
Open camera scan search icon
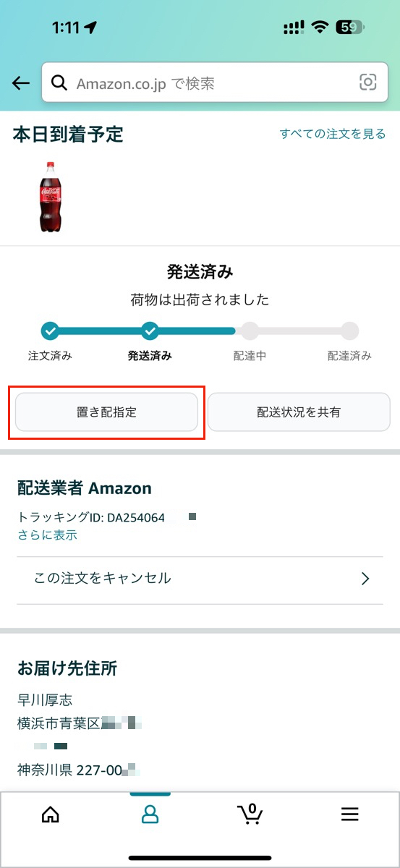click(x=368, y=83)
